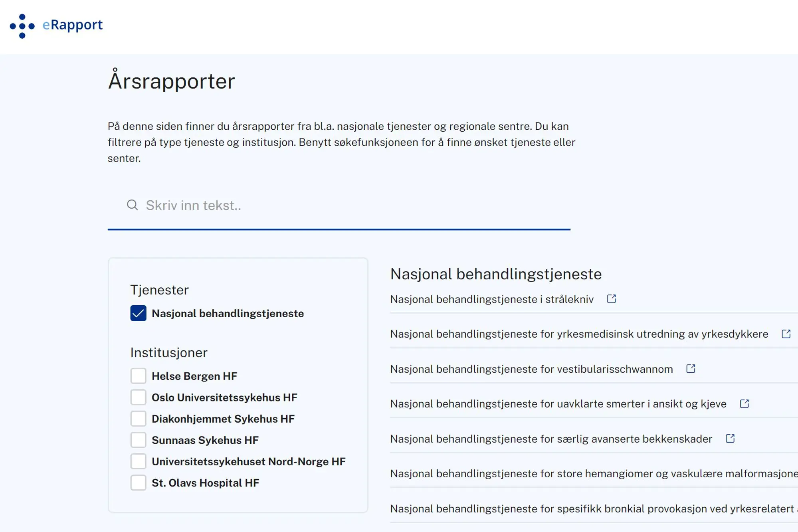The image size is (798, 532).
Task: Open the vestibularisschwannom report link
Action: 531,369
